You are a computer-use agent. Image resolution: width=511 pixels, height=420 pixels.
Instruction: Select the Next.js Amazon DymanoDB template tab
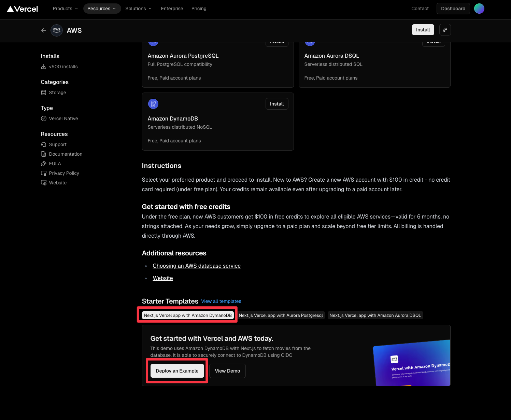187,315
